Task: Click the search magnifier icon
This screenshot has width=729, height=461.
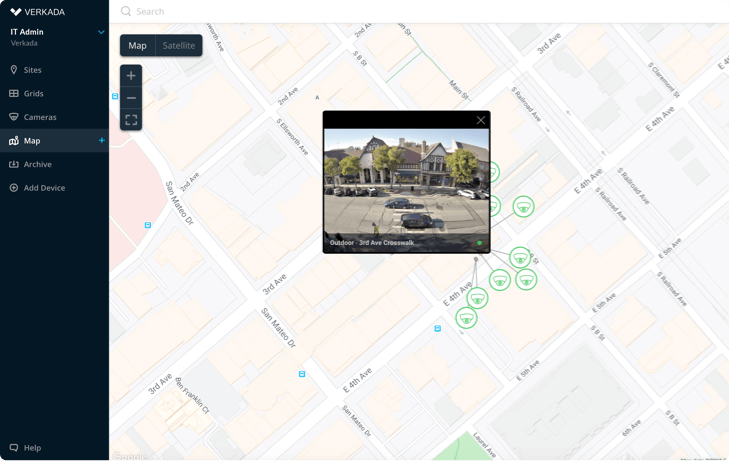Action: [x=126, y=11]
